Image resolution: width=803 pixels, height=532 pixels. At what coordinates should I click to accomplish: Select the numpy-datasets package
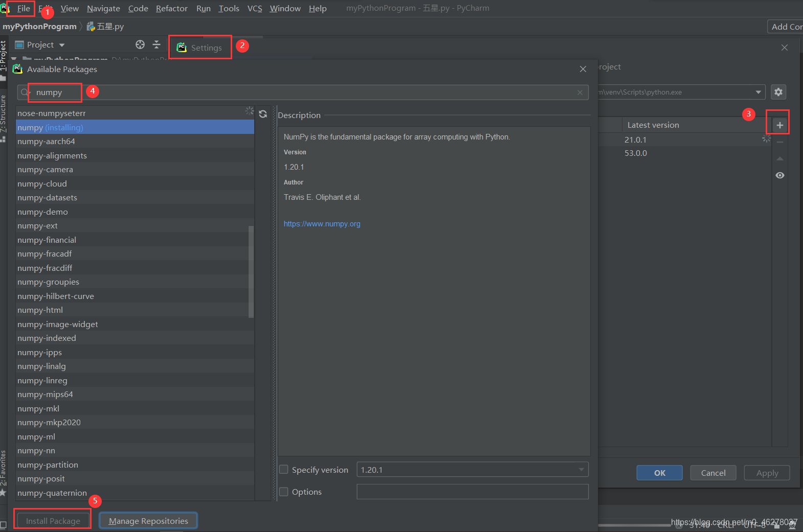pyautogui.click(x=135, y=197)
